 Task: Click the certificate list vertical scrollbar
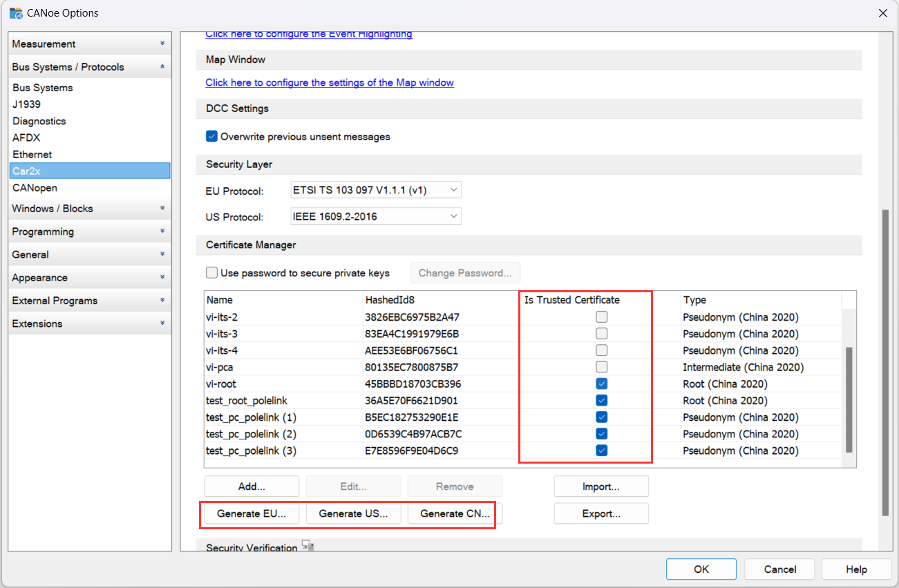(x=849, y=400)
